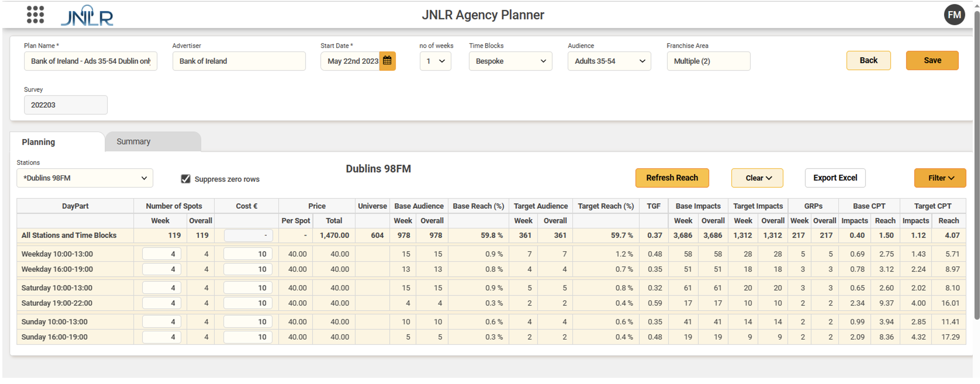
Task: Switch to the Summary tab
Action: coord(153,141)
